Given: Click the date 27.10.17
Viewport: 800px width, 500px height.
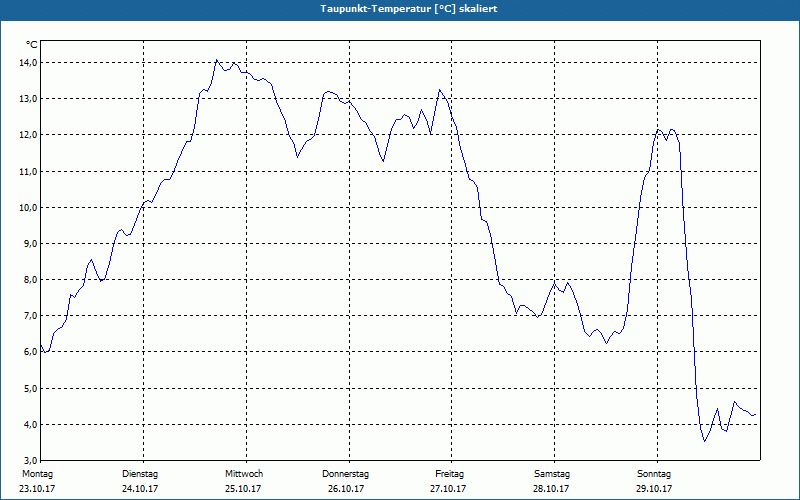Looking at the screenshot, I should tap(448, 489).
